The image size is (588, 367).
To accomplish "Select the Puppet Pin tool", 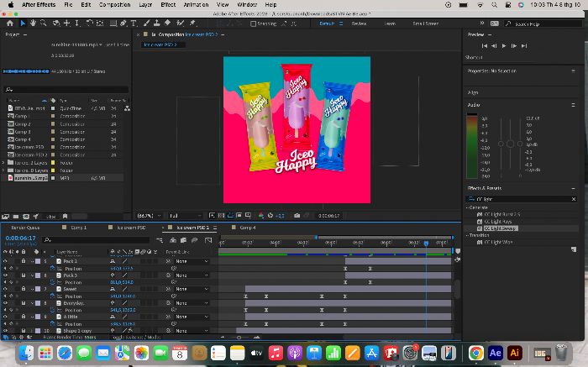I will coord(192,24).
